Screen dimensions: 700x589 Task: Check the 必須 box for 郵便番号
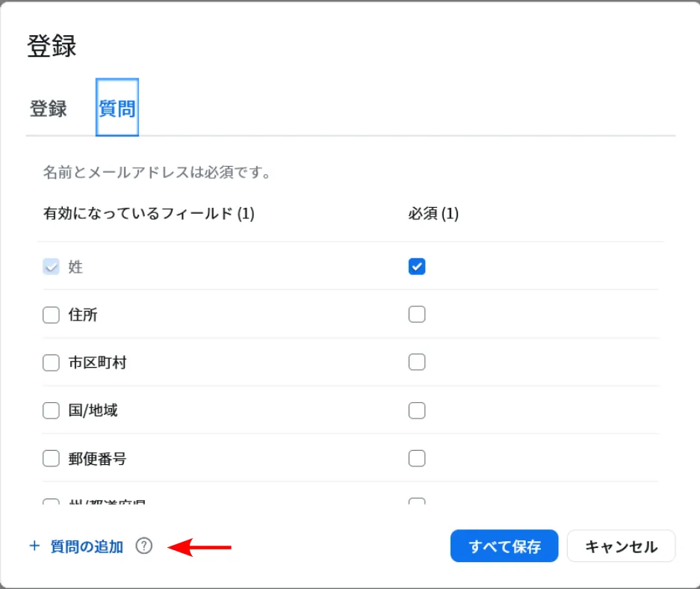[417, 458]
